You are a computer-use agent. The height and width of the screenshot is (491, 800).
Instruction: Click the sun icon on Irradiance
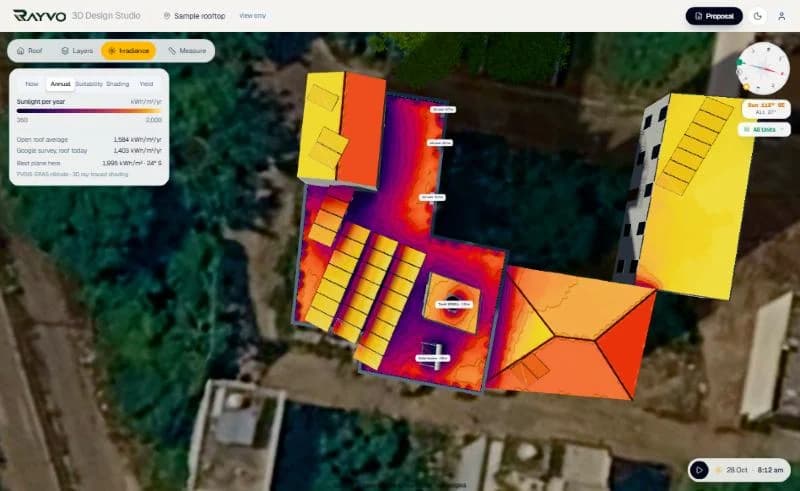click(112, 51)
